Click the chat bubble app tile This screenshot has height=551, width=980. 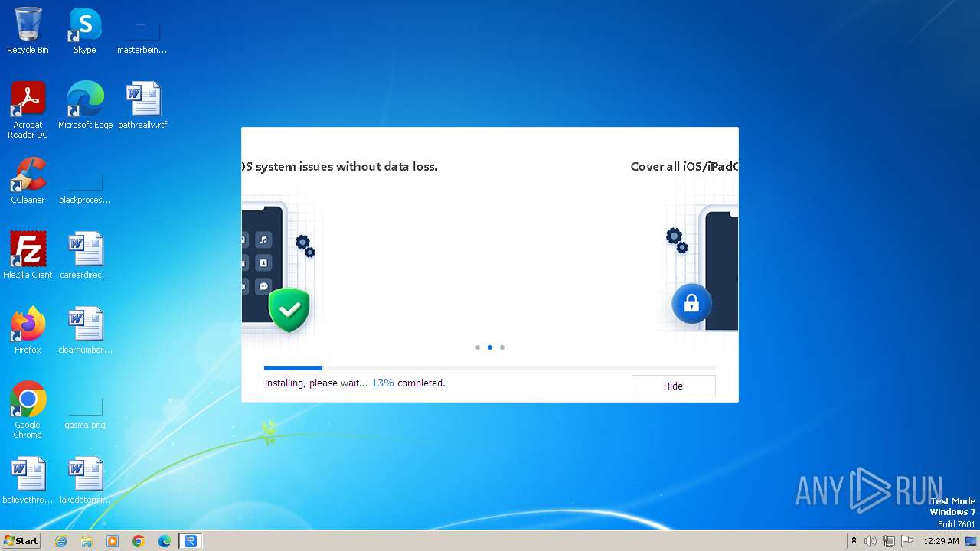[263, 286]
